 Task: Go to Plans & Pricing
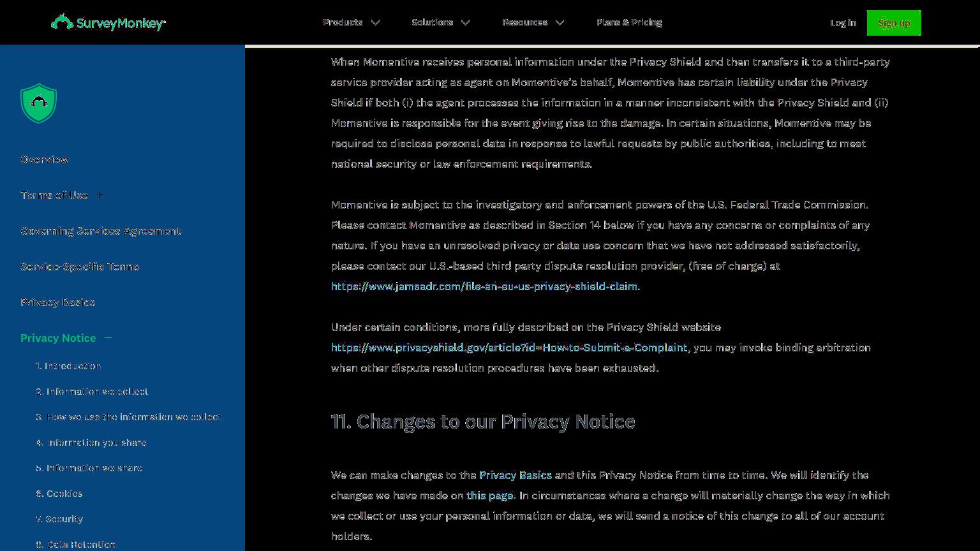(x=629, y=22)
